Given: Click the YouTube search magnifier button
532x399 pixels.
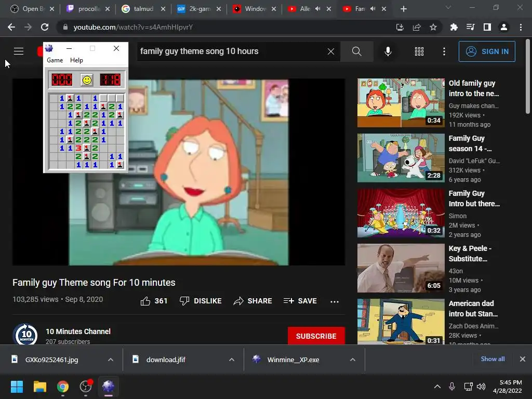Looking at the screenshot, I should [x=356, y=51].
